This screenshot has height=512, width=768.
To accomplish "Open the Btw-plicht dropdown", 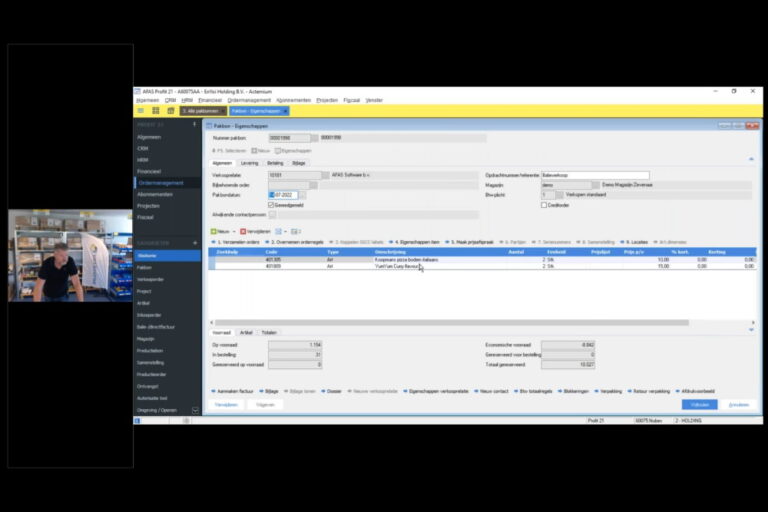I will coord(559,195).
